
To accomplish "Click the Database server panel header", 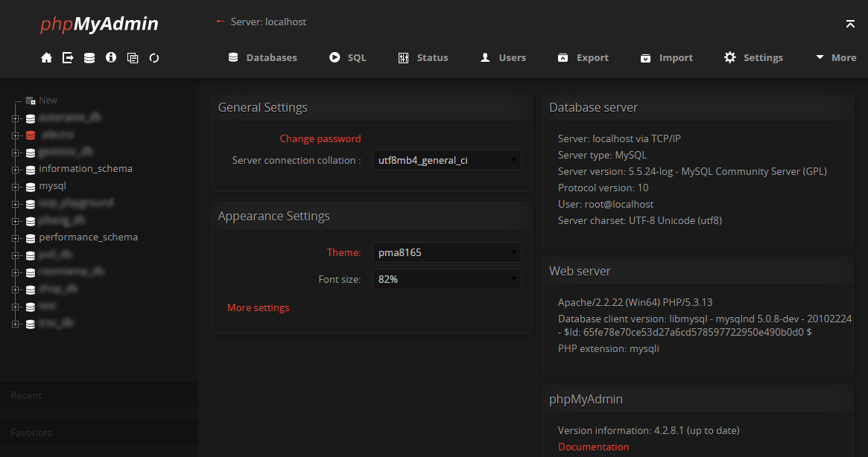I will point(698,107).
